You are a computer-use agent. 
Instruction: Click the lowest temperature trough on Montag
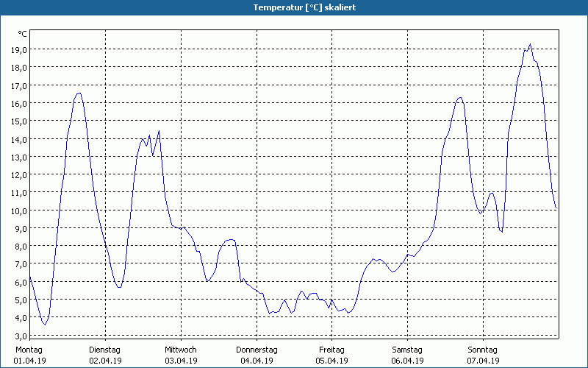[x=45, y=325]
